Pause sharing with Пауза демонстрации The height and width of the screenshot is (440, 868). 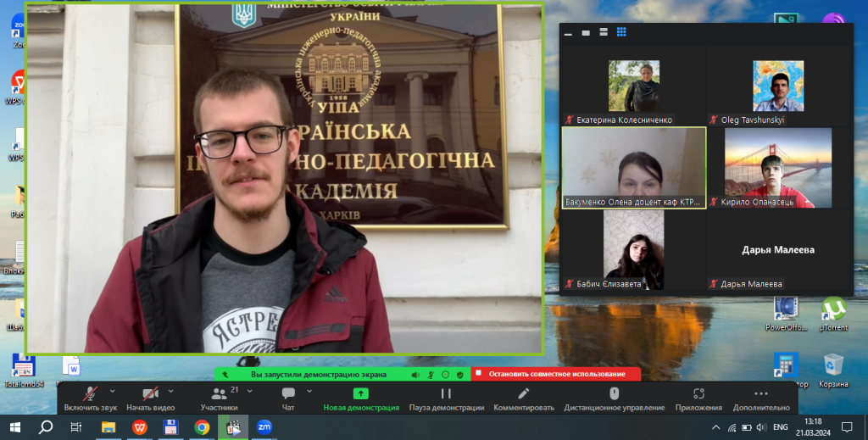(446, 399)
